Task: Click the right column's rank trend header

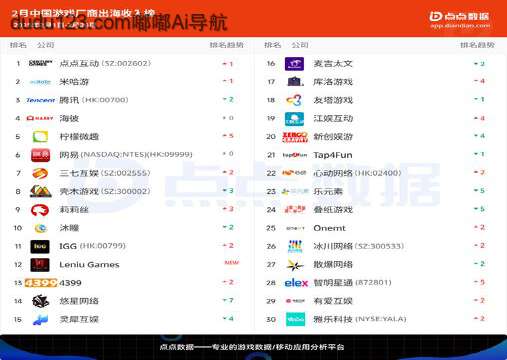Action: tap(477, 45)
